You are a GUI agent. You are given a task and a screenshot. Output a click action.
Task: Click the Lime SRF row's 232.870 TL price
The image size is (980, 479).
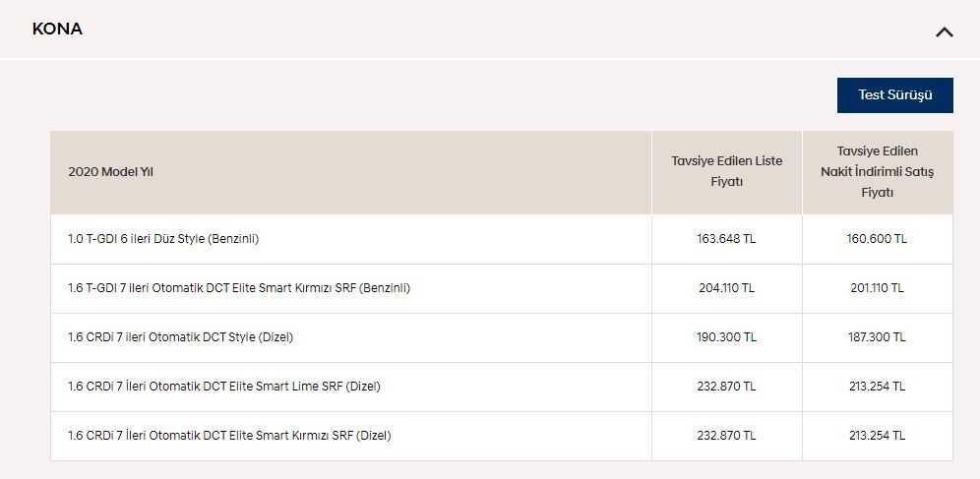click(726, 387)
